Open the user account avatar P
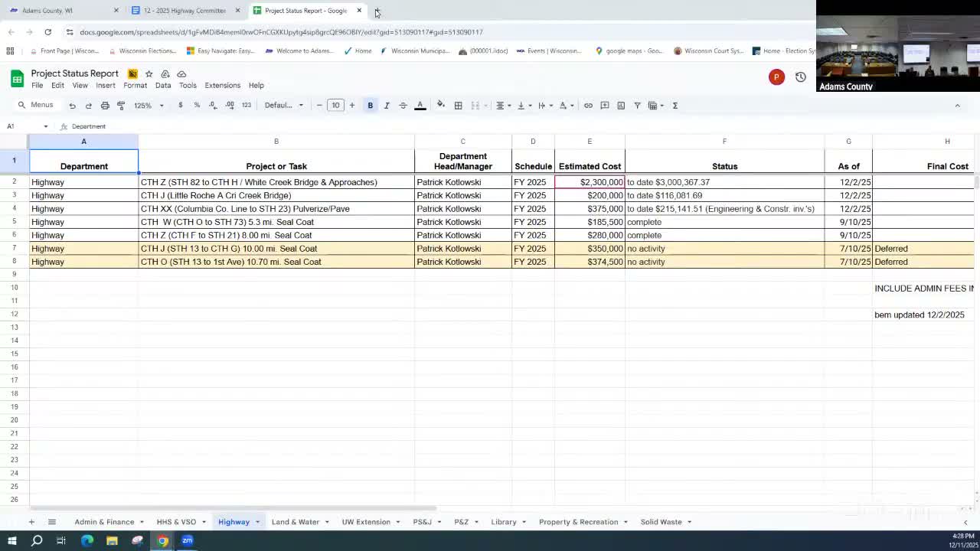Image resolution: width=980 pixels, height=551 pixels. click(776, 77)
